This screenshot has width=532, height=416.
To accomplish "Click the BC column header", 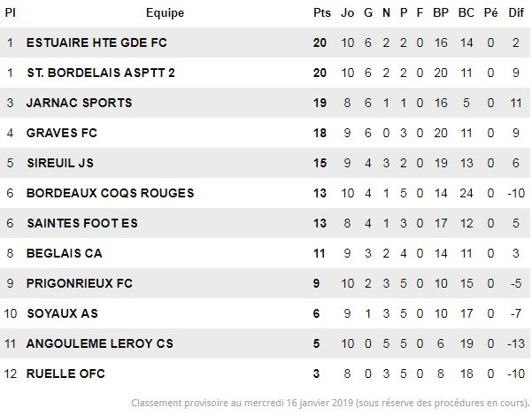I will (x=466, y=13).
